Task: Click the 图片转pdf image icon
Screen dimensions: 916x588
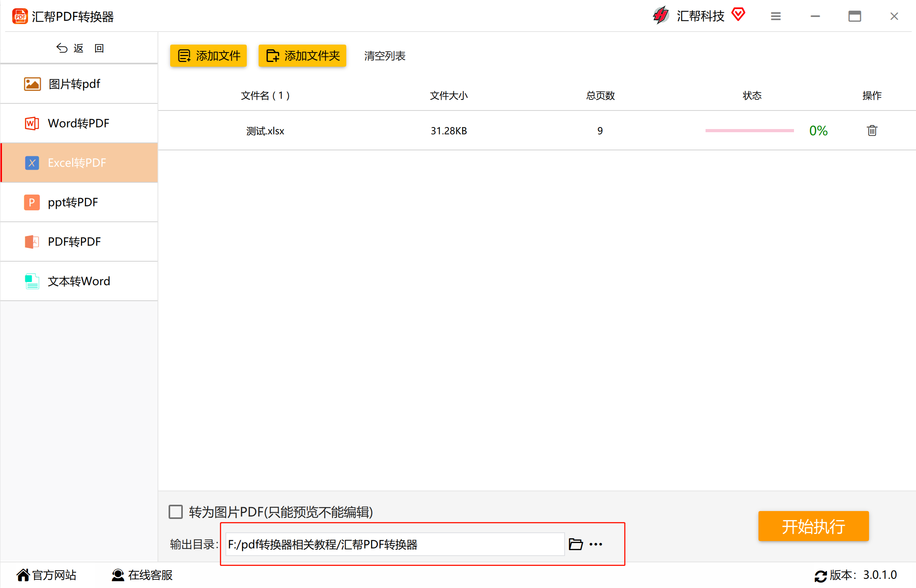Action: point(32,84)
